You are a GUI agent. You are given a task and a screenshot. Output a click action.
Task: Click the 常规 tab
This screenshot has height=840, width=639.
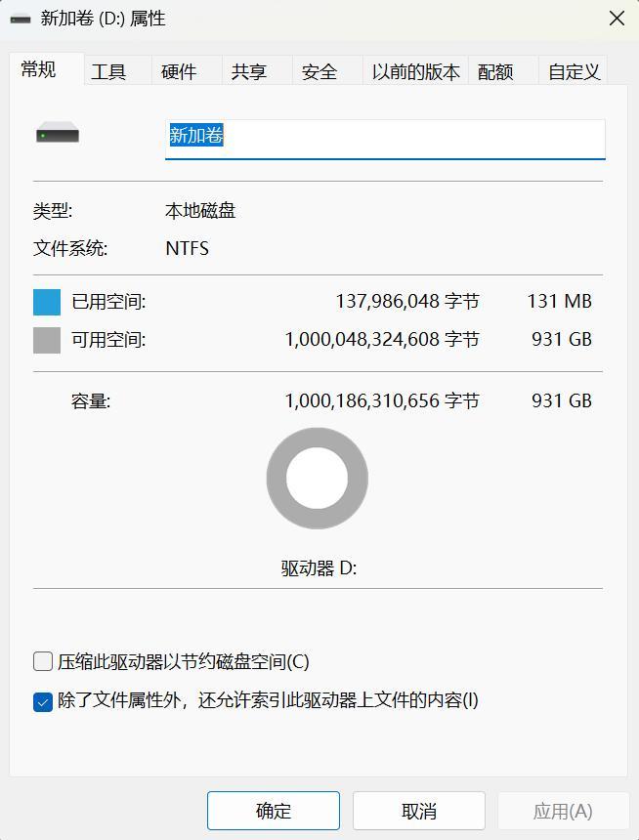coord(38,69)
